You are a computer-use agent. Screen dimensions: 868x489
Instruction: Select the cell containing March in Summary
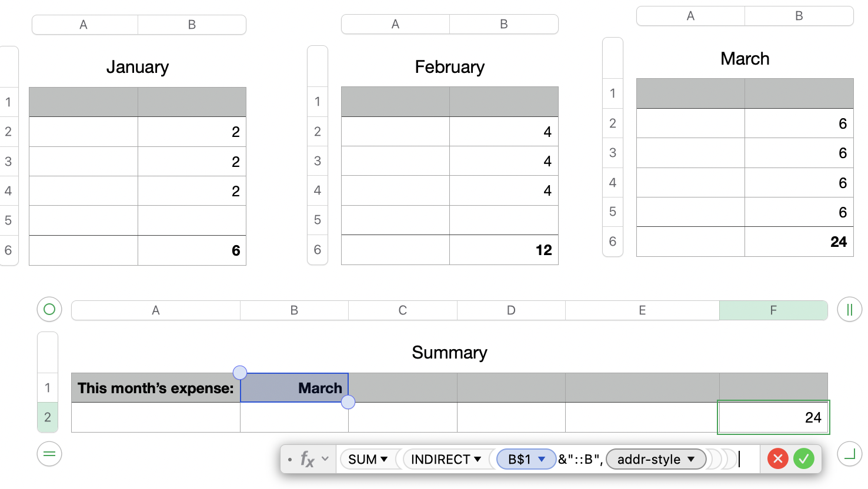click(x=294, y=388)
